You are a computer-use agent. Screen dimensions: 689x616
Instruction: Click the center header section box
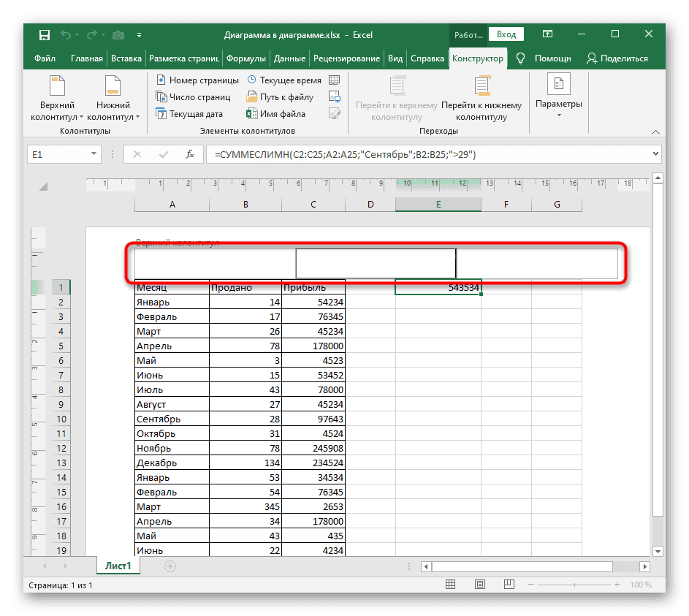pos(376,263)
